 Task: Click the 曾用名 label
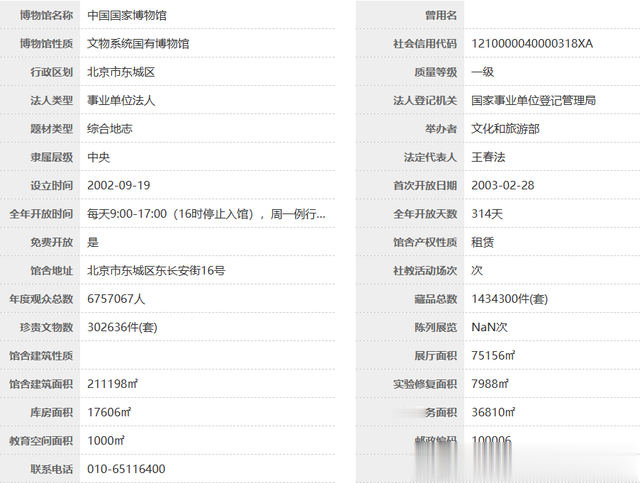click(441, 16)
